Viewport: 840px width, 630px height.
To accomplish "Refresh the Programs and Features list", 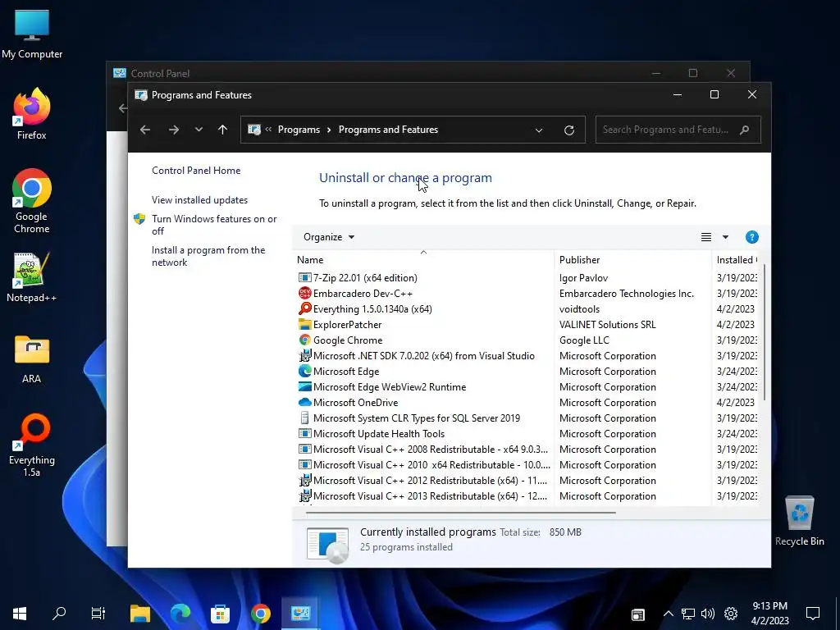I will point(569,130).
